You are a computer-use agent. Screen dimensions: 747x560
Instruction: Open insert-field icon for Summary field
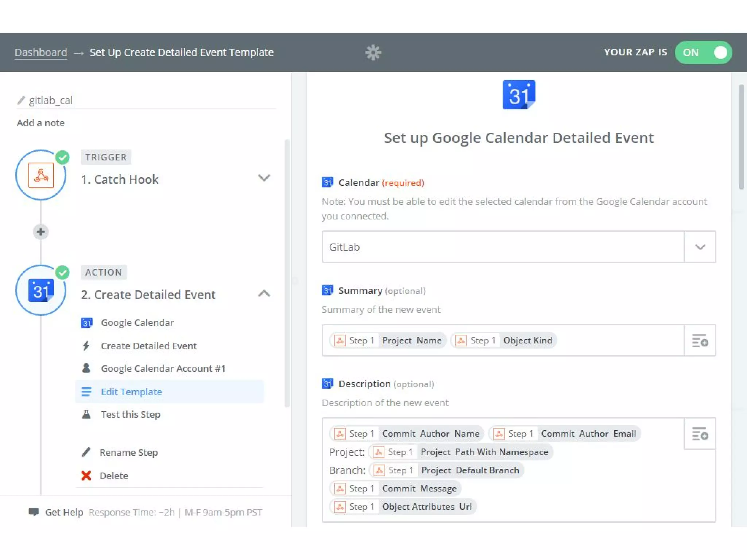pyautogui.click(x=700, y=341)
